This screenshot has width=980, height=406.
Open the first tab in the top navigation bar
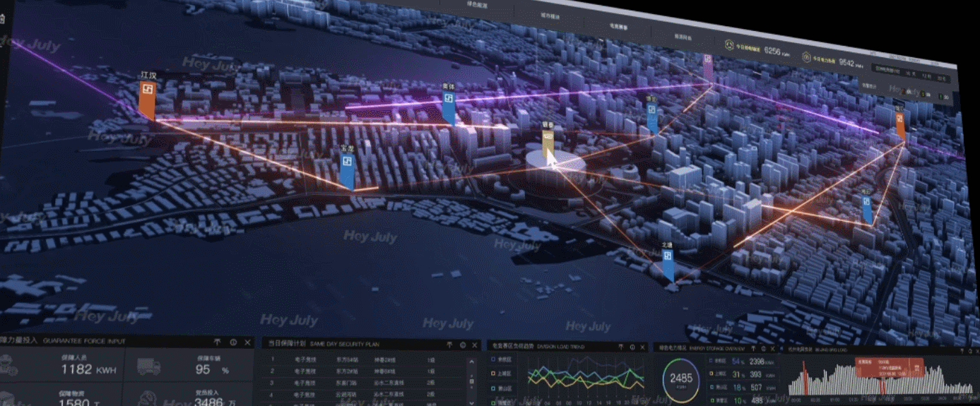pyautogui.click(x=477, y=5)
